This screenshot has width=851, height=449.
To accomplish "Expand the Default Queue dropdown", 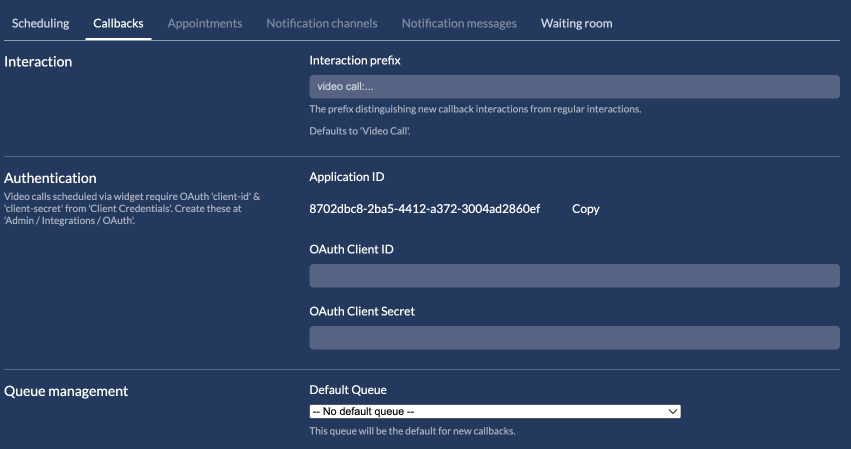I will click(495, 411).
